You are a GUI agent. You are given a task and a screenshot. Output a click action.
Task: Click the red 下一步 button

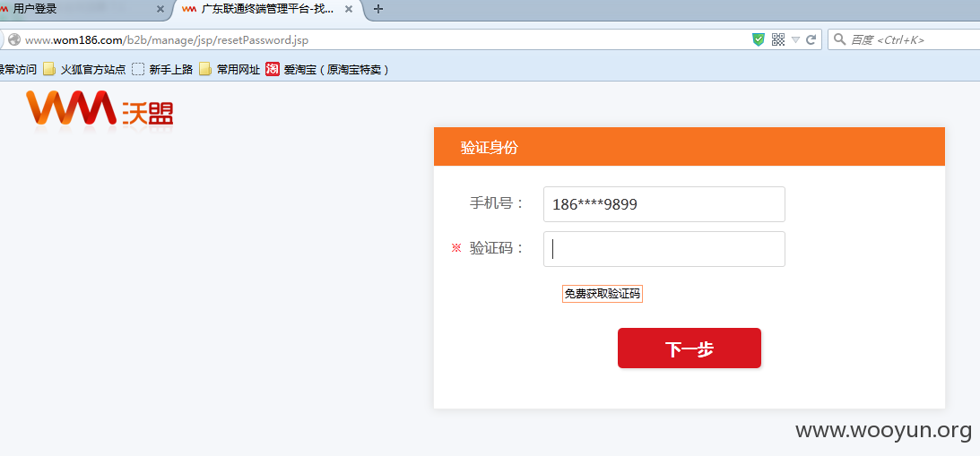tap(689, 348)
